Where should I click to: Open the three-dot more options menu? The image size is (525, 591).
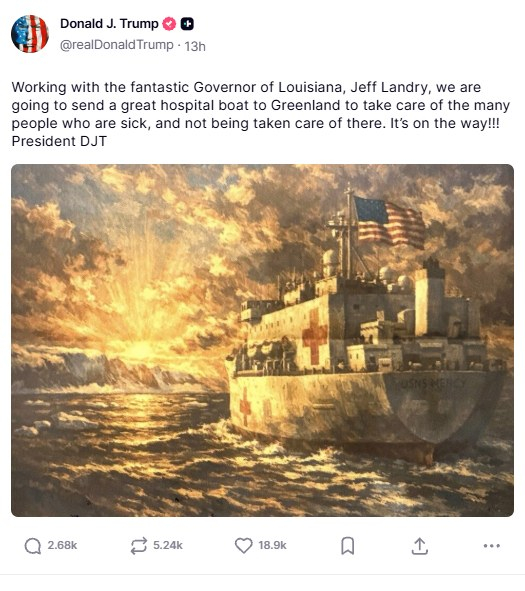point(491,545)
